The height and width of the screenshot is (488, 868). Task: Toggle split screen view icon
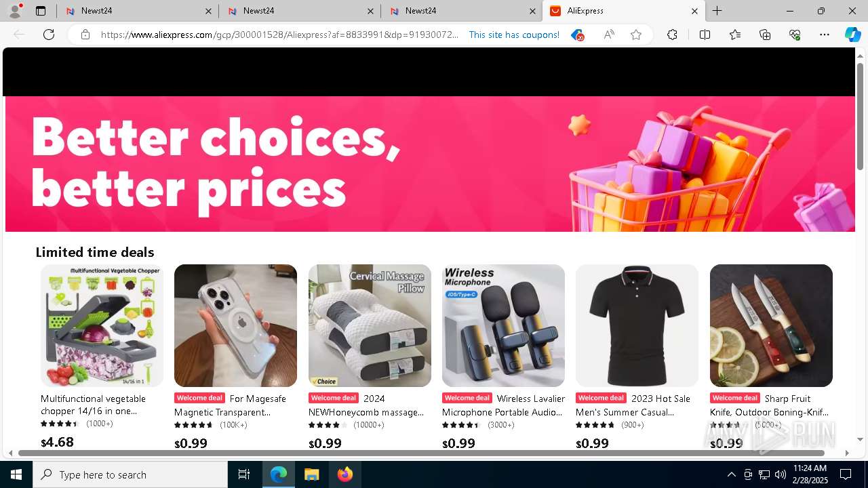click(x=705, y=35)
